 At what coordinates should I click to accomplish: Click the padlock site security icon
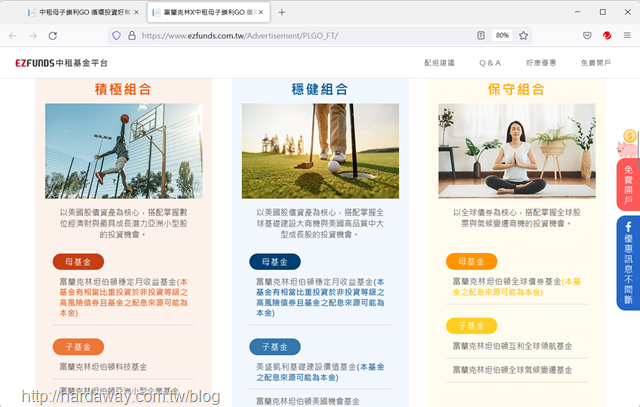[x=132, y=36]
